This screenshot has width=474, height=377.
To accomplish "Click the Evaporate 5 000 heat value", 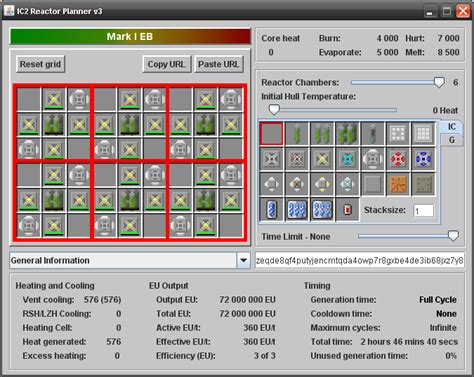I will tap(387, 52).
